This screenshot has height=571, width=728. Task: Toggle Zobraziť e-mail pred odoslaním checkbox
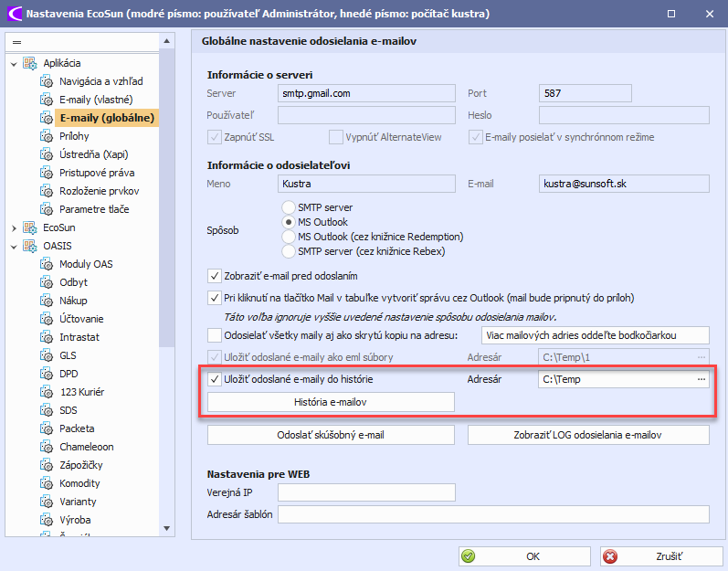pos(215,275)
